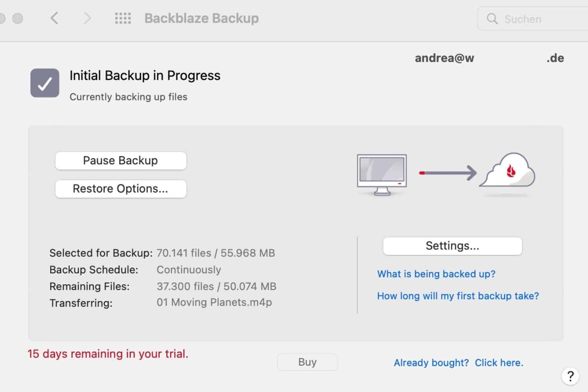The image size is (588, 392).
Task: Open 'How long will my first backup take?'
Action: click(x=458, y=296)
